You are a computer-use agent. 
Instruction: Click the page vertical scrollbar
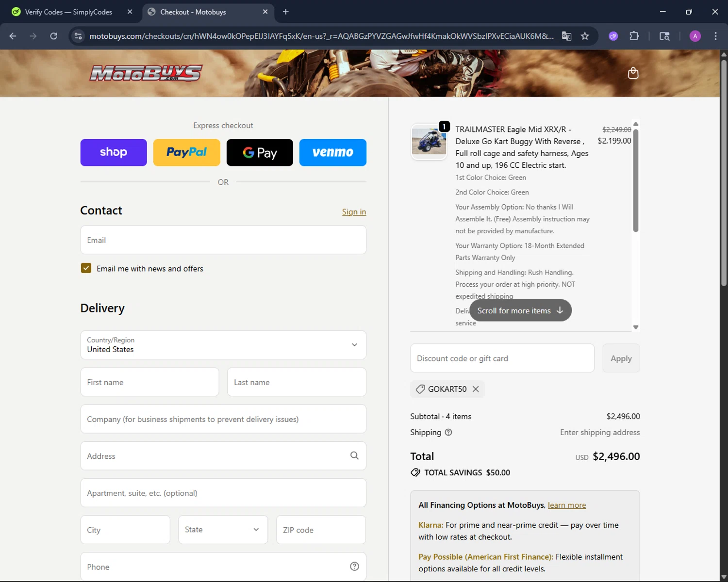[x=724, y=172]
